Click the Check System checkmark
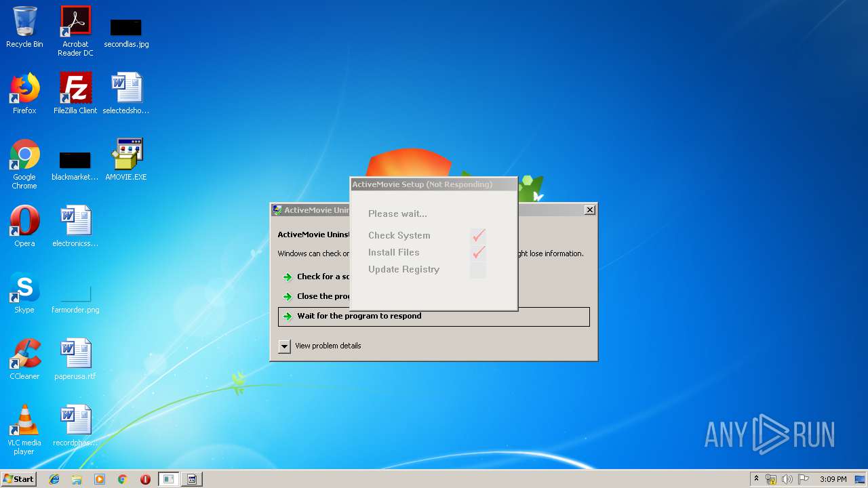The height and width of the screenshot is (488, 868). click(x=479, y=235)
